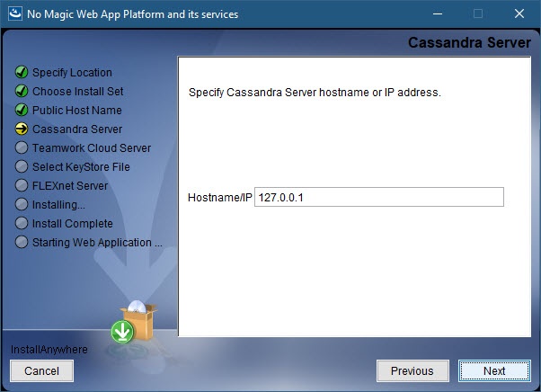Minimize the installer window
The height and width of the screenshot is (392, 541).
pos(438,13)
